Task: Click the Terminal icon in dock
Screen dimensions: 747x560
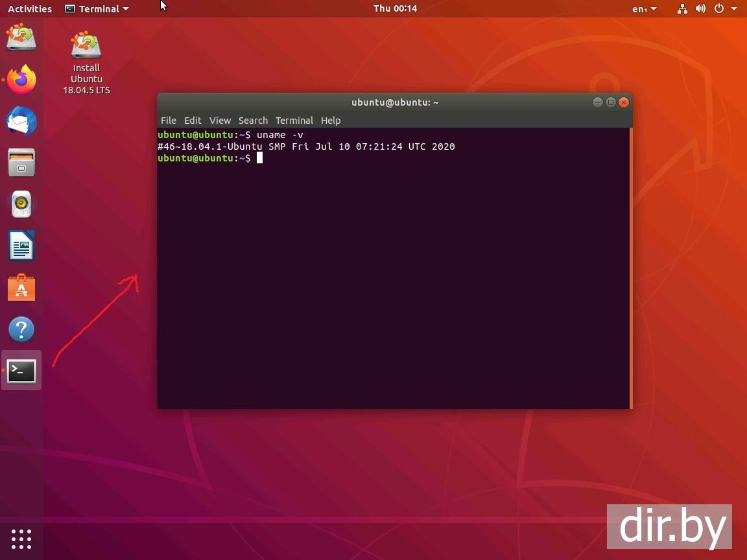Action: 21,371
